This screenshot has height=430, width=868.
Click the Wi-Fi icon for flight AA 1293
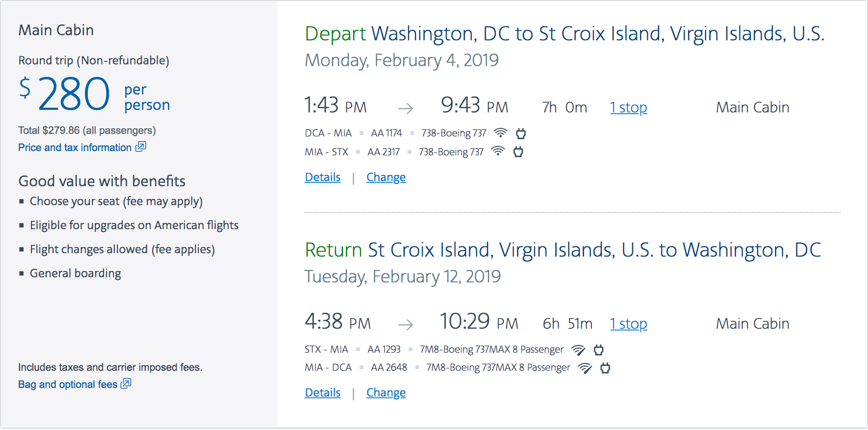pos(578,350)
